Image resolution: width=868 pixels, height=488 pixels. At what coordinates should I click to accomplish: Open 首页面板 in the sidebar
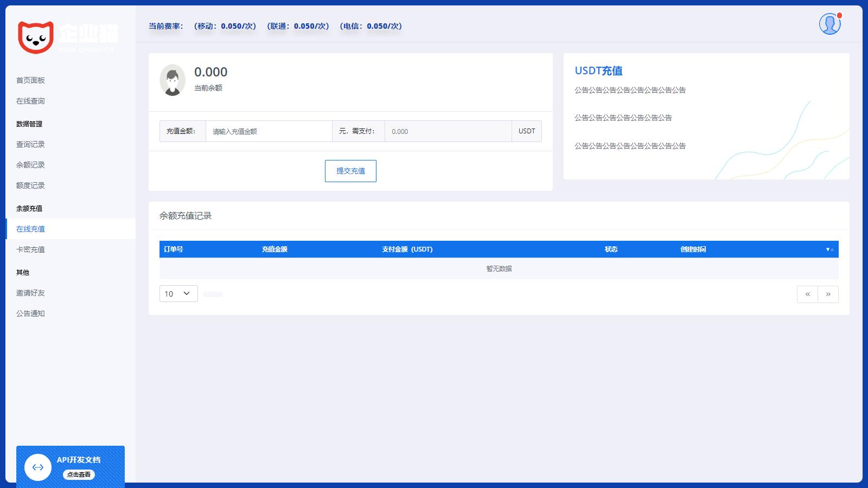coord(30,80)
